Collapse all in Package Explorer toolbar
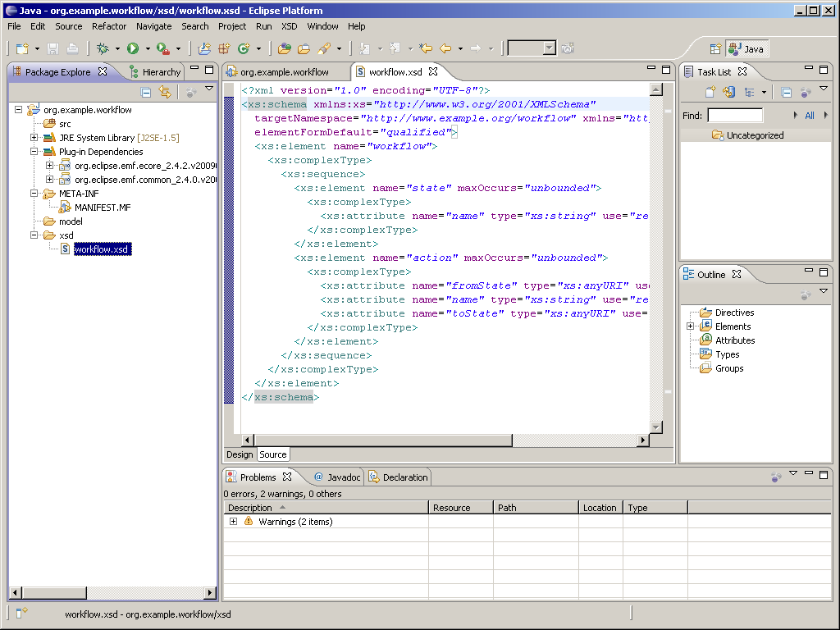840x630 pixels. pyautogui.click(x=146, y=93)
